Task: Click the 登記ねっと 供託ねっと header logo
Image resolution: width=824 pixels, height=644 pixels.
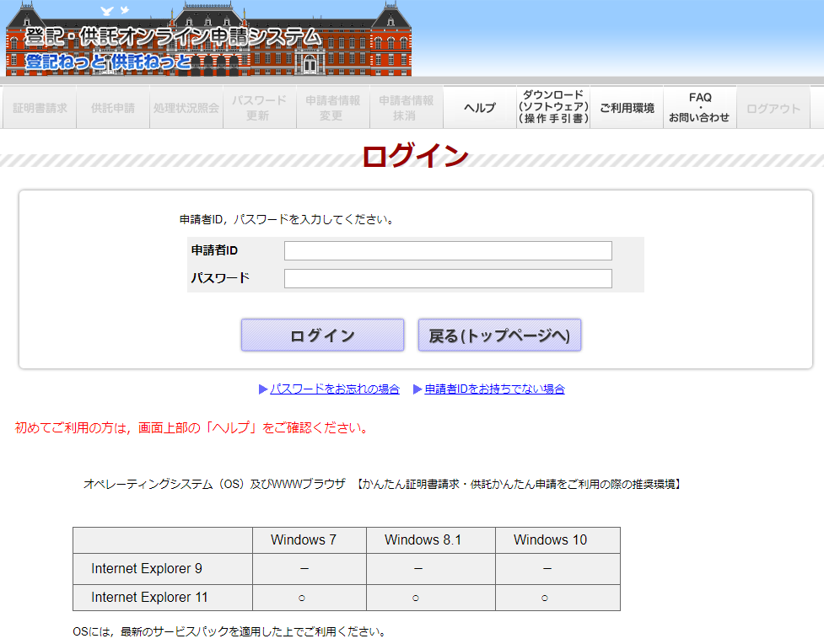Action: 208,39
